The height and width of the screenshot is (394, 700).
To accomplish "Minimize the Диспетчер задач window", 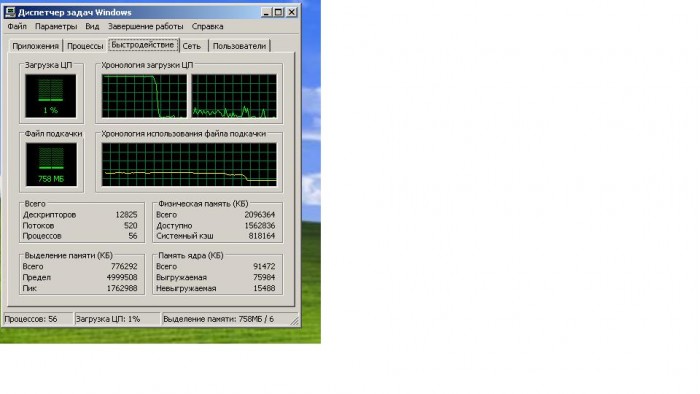I will (266, 12).
